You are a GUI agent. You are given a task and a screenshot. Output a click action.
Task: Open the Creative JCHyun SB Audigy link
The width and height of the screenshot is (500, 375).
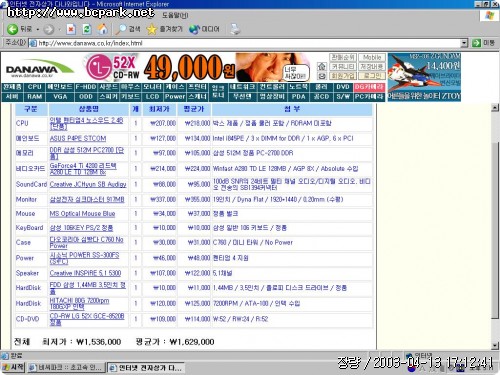[88, 184]
